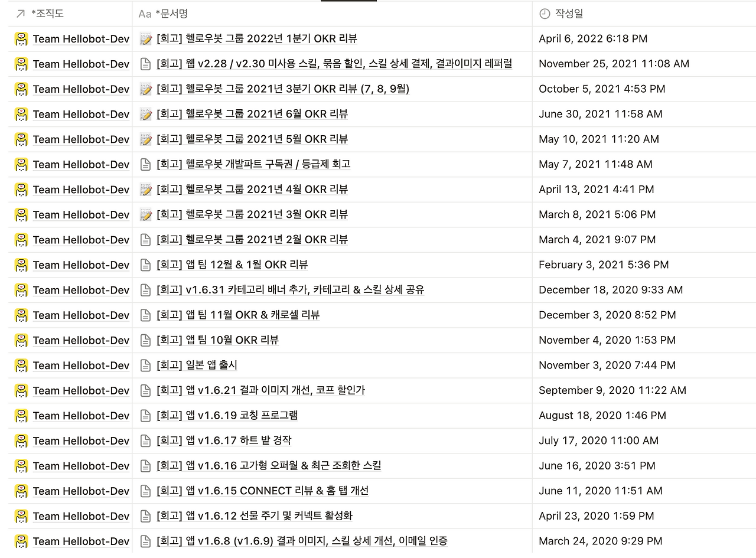Open the *문서명 column header menu
This screenshot has width=756, height=558.
[x=332, y=14]
